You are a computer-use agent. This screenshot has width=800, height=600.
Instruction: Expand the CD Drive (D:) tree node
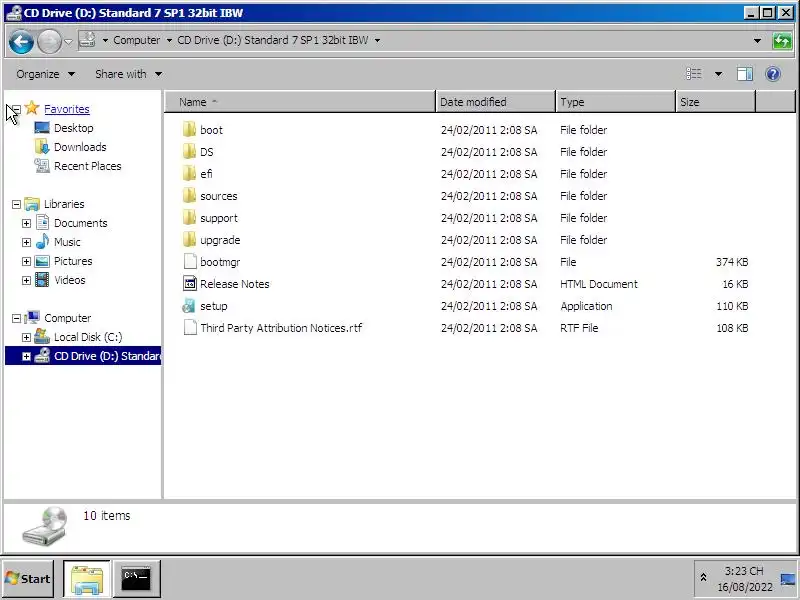pyautogui.click(x=27, y=357)
